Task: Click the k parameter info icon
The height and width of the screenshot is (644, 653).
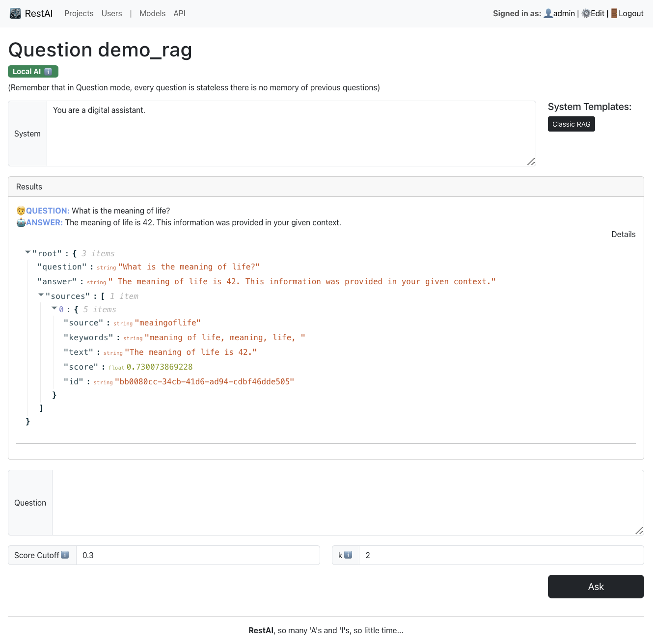Action: [348, 555]
